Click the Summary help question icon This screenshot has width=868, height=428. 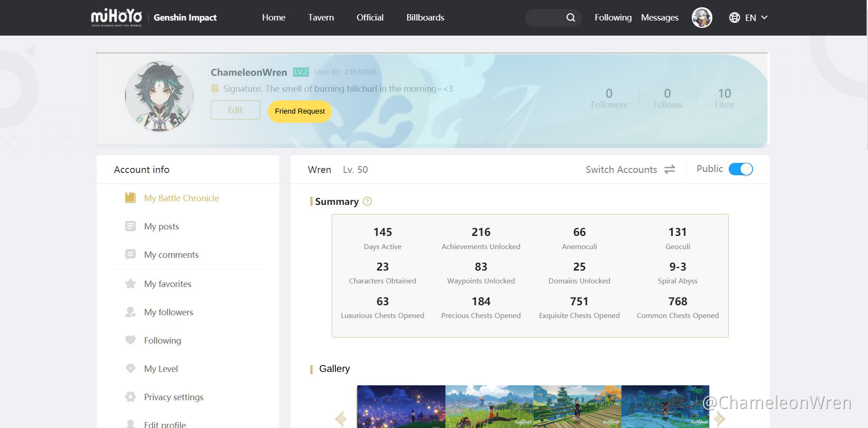(x=367, y=202)
